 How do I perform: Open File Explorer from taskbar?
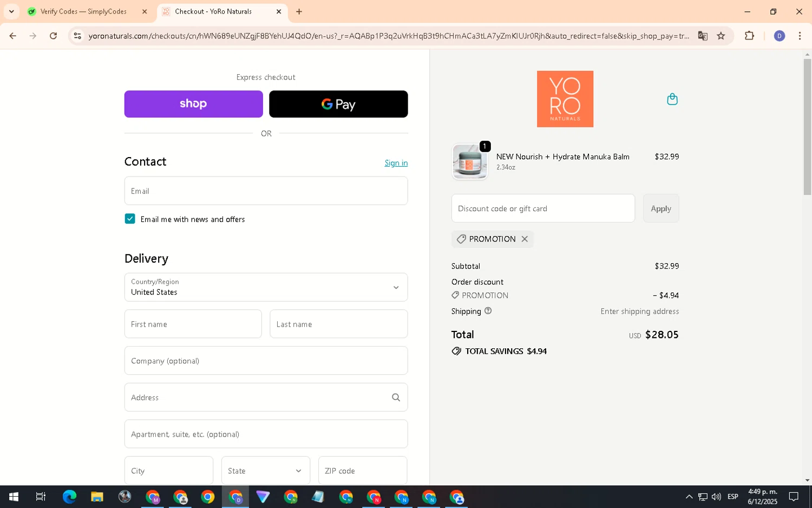[97, 497]
